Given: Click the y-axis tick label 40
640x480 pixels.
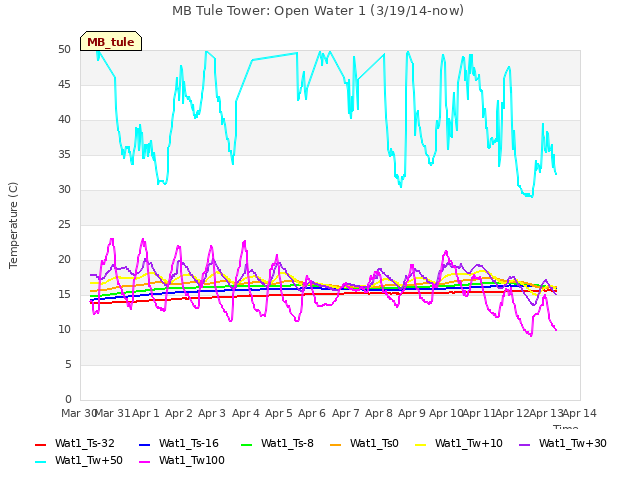Looking at the screenshot, I should click(x=64, y=120).
